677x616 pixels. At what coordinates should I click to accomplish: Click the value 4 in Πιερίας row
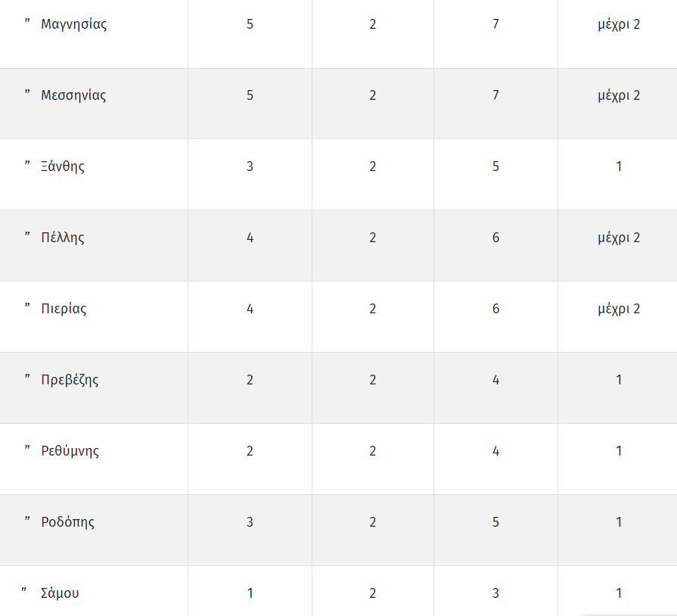[250, 309]
